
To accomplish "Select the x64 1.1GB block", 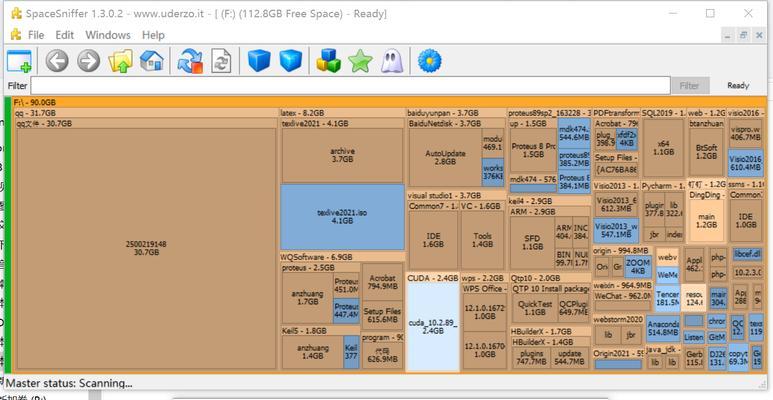I will pos(663,147).
